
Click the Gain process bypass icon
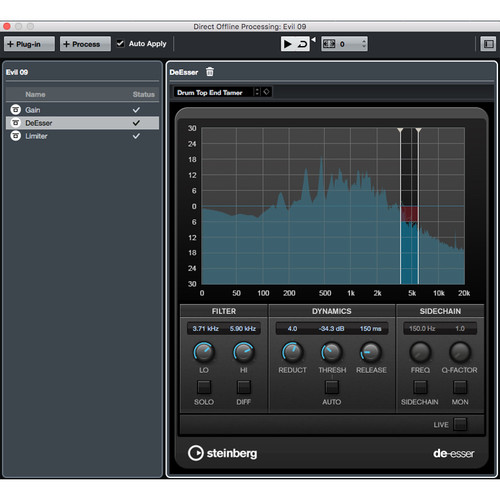pyautogui.click(x=15, y=110)
